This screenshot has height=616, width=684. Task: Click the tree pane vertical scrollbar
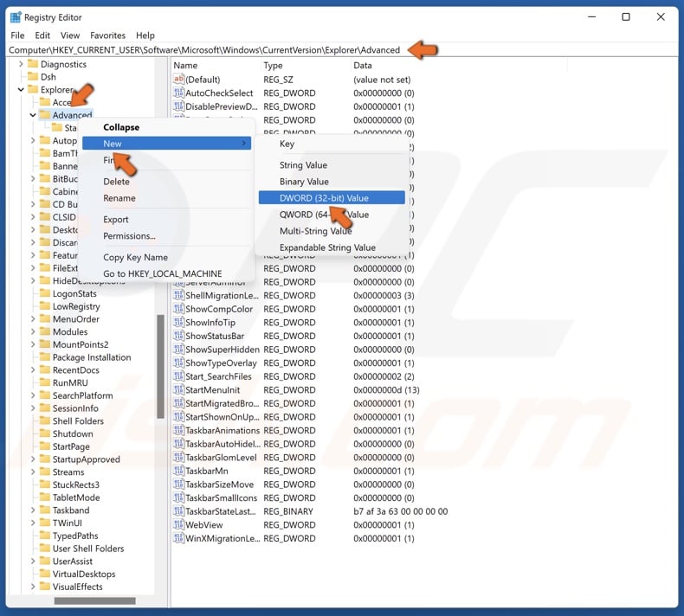160,366
